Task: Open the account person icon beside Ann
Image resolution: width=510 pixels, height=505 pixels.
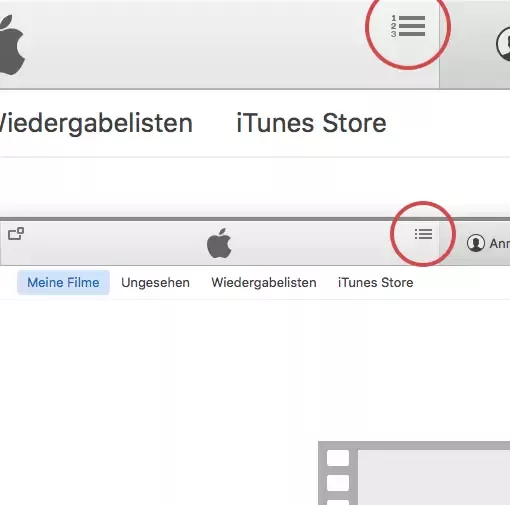Action: pos(476,243)
